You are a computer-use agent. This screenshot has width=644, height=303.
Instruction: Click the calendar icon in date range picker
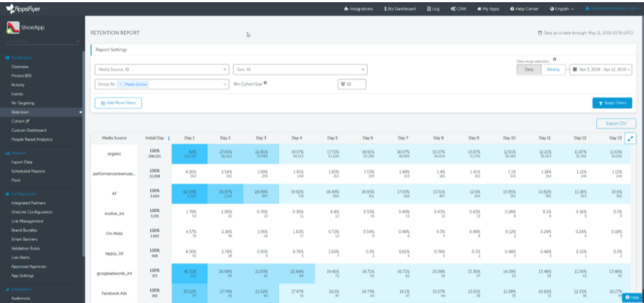point(574,70)
